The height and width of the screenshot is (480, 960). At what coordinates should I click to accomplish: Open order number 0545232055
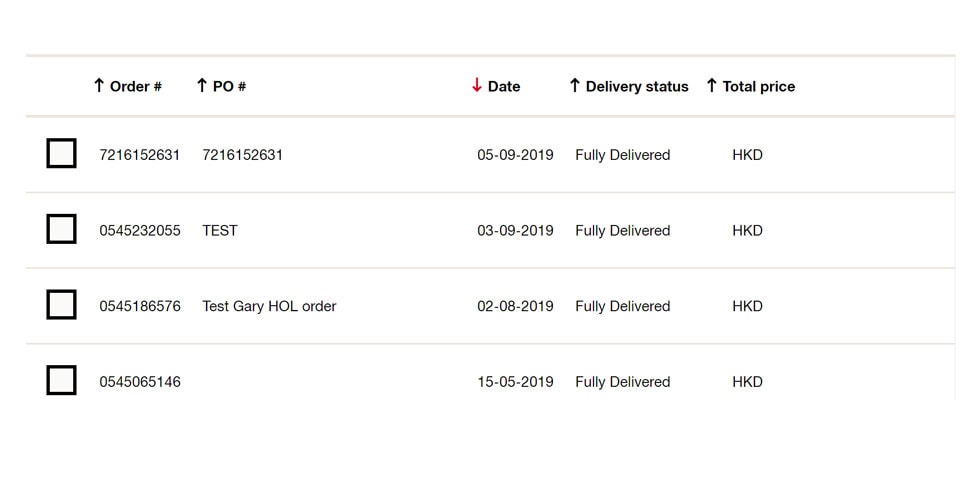(140, 231)
